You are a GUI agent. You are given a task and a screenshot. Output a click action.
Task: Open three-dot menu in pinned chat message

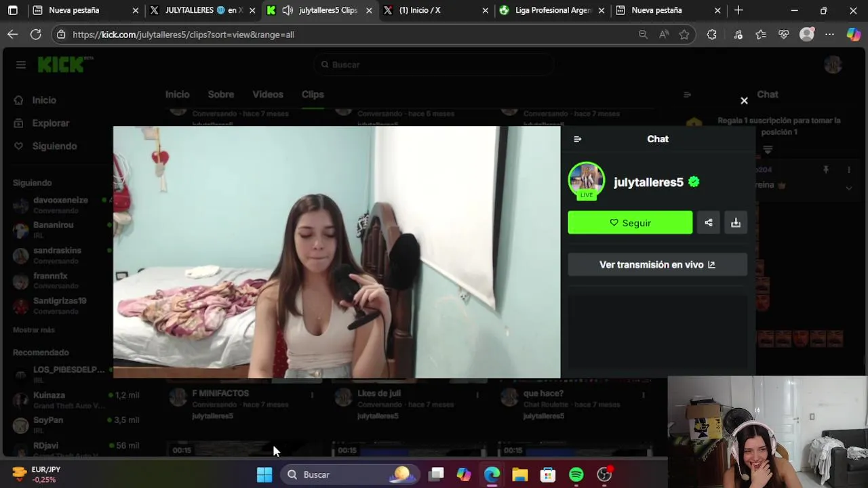coord(848,170)
